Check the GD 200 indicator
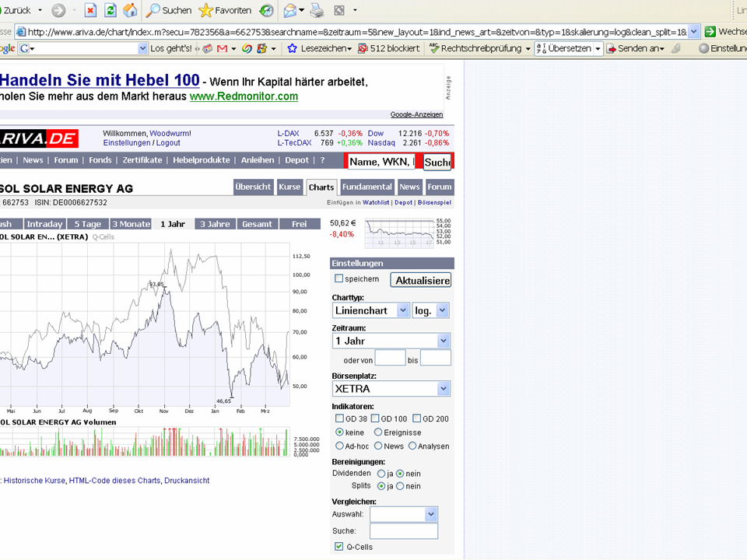The width and height of the screenshot is (747, 560). pyautogui.click(x=417, y=418)
